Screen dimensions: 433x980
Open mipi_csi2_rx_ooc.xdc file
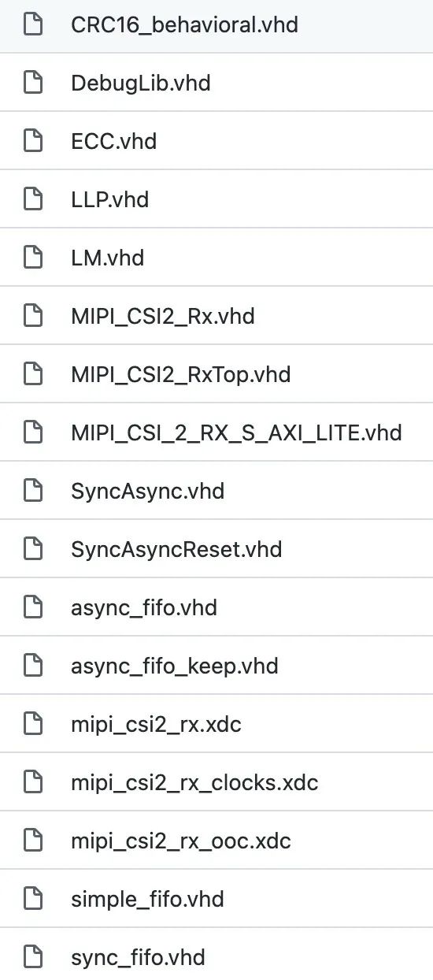coord(181,841)
